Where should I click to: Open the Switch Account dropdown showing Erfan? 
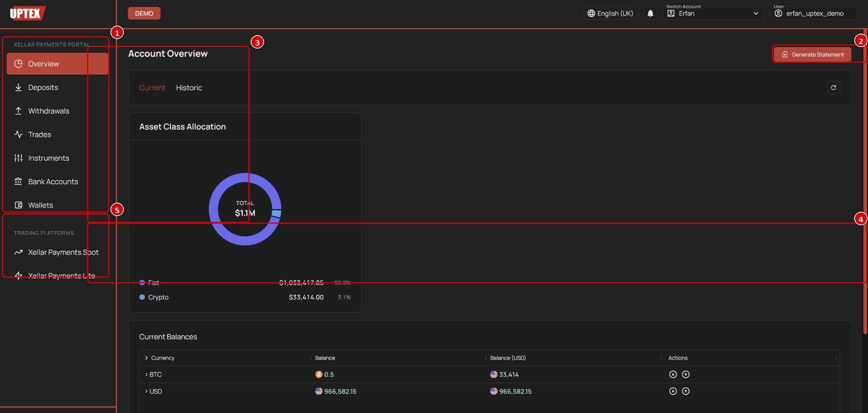(x=713, y=13)
